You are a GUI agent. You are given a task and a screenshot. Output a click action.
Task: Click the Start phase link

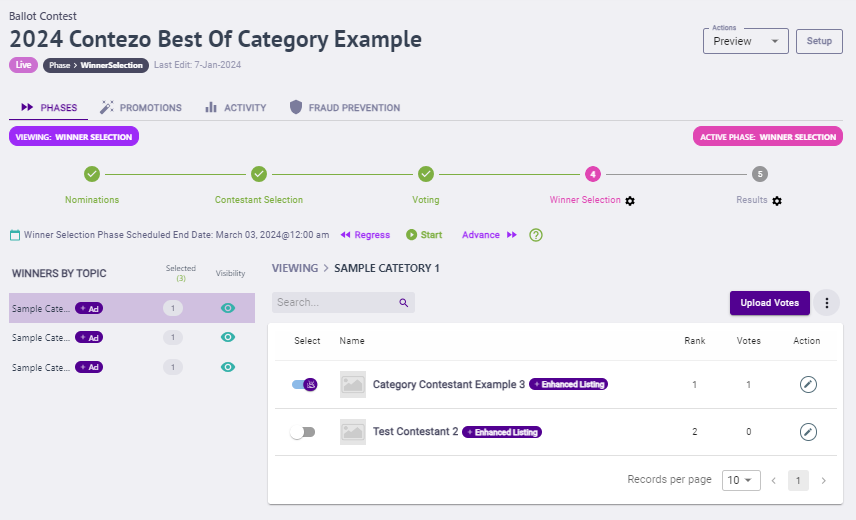pyautogui.click(x=424, y=235)
